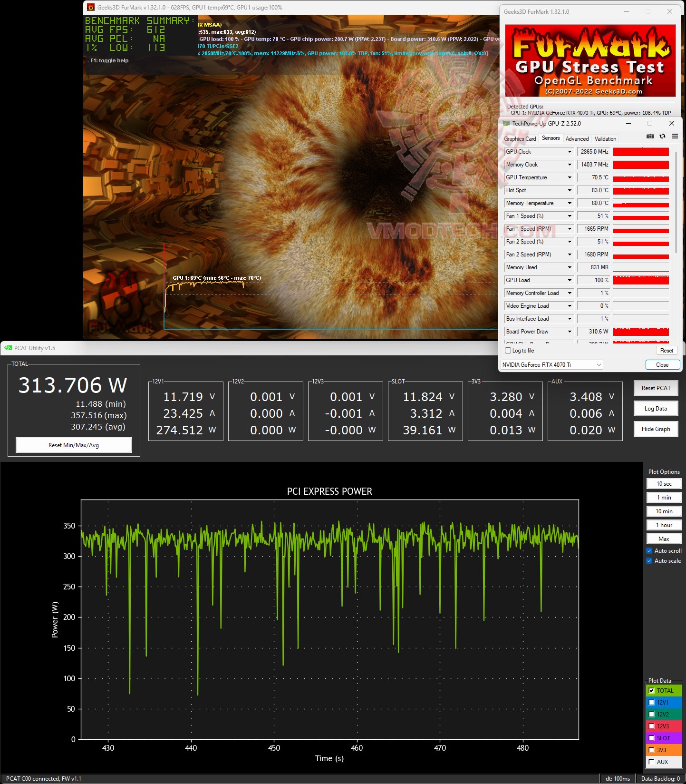Check the 12V1 plot data box
The height and width of the screenshot is (784, 686).
click(x=651, y=702)
